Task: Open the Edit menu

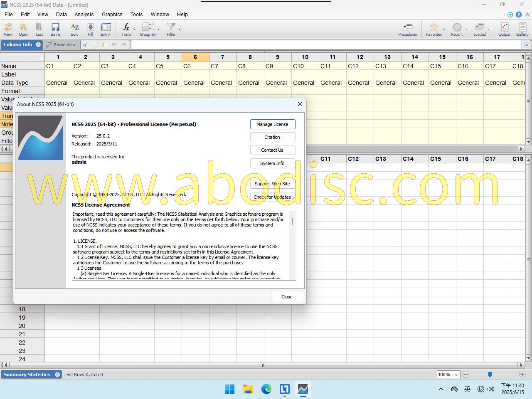Action: [25, 14]
